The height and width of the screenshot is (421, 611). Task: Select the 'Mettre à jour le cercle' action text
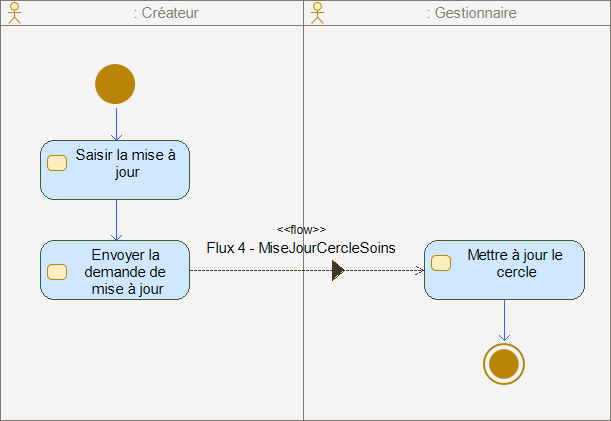[515, 263]
